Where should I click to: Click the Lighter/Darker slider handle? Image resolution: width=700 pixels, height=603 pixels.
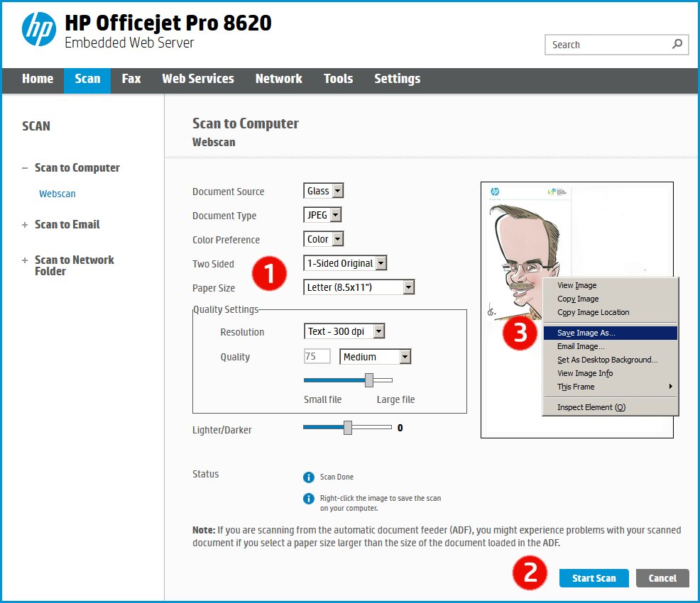click(x=348, y=427)
